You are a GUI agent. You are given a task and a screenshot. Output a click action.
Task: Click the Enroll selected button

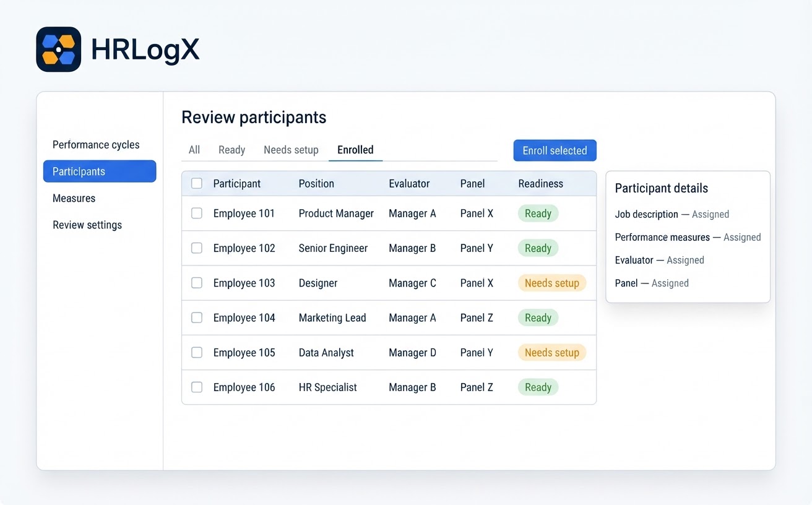[555, 150]
